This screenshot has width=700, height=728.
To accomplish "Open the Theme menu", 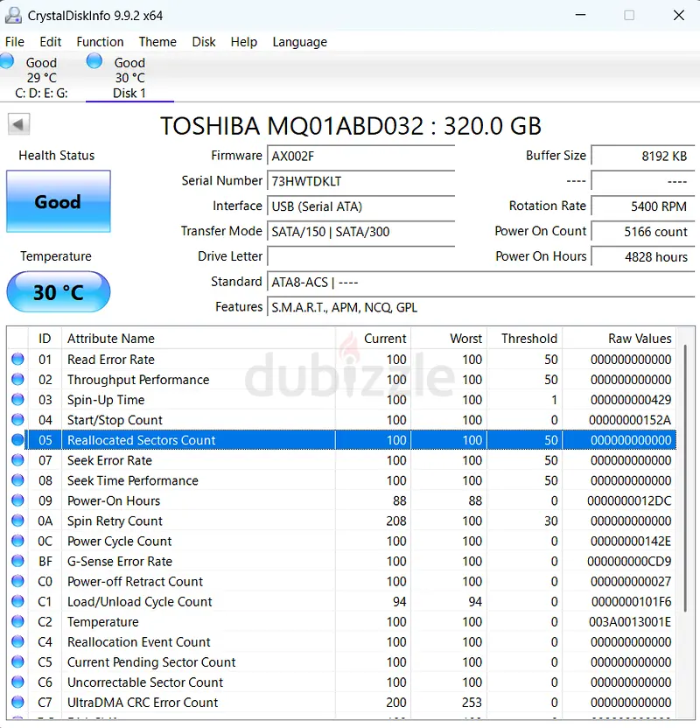I will pyautogui.click(x=157, y=42).
